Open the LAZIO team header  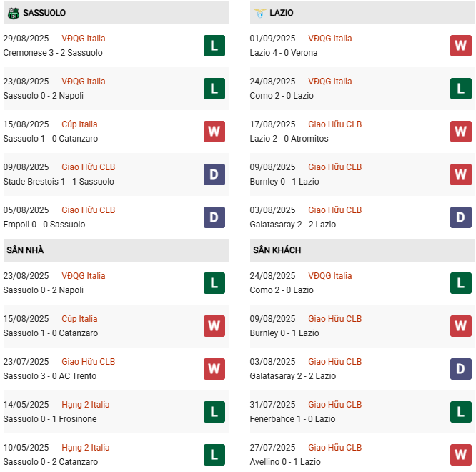(x=362, y=13)
